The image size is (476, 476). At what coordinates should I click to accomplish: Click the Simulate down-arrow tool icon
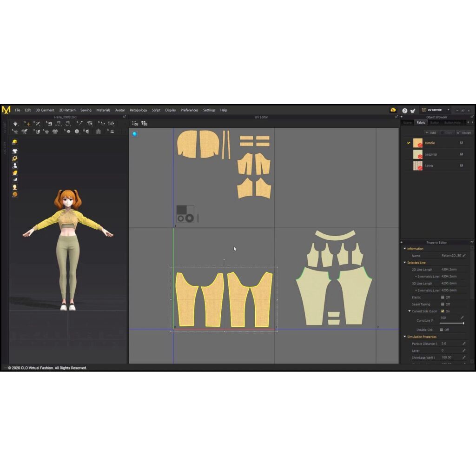[x=15, y=124]
